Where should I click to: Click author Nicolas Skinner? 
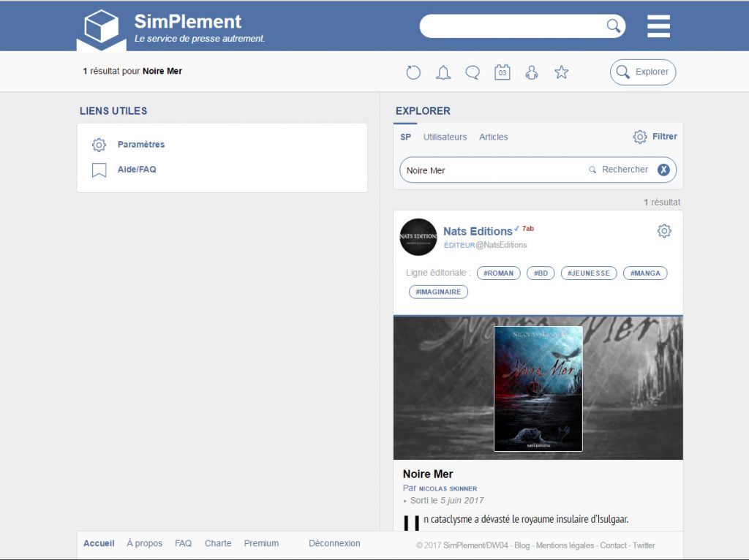[x=448, y=488]
